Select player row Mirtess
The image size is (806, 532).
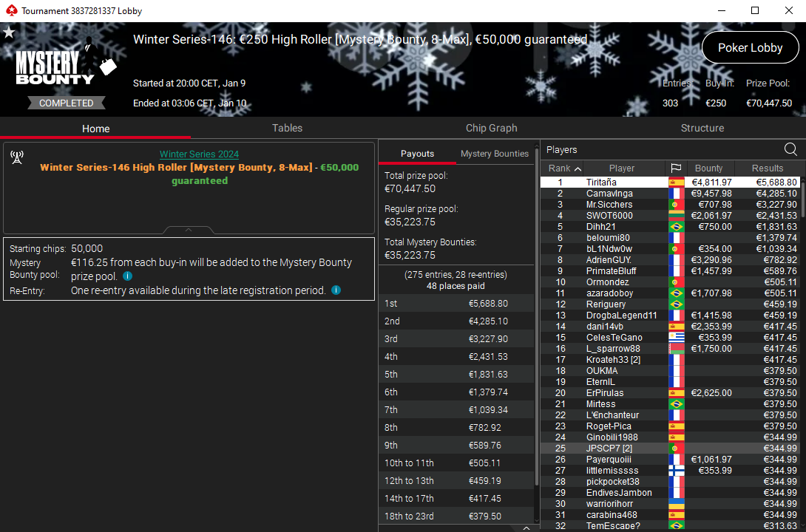670,404
